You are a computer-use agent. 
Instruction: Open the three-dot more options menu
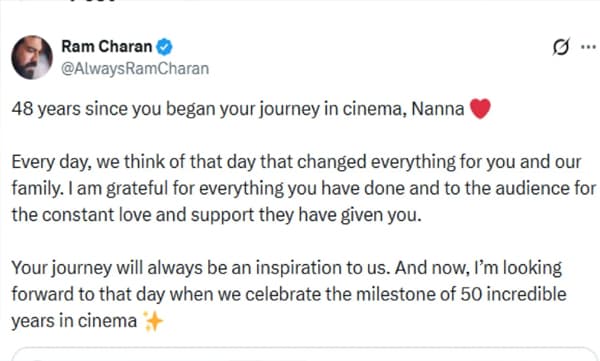pyautogui.click(x=588, y=47)
